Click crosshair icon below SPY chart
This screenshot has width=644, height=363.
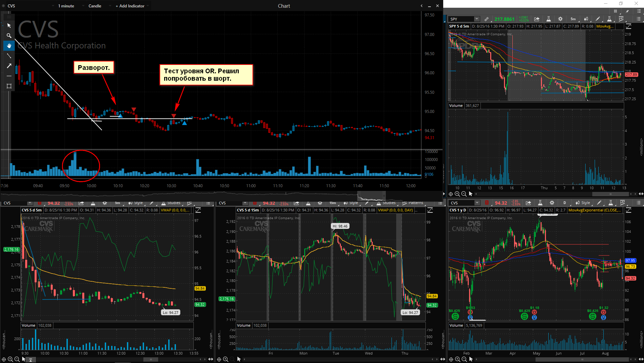point(451,194)
